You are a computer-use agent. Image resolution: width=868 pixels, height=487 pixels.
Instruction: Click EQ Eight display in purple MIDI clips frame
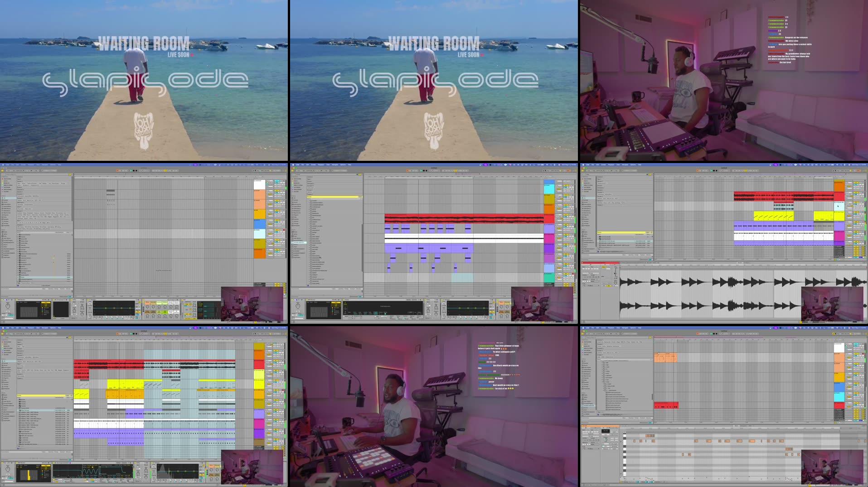pyautogui.click(x=468, y=309)
